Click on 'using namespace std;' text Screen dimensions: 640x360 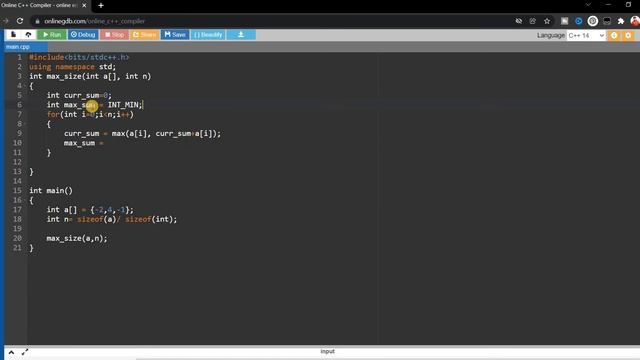(x=72, y=67)
